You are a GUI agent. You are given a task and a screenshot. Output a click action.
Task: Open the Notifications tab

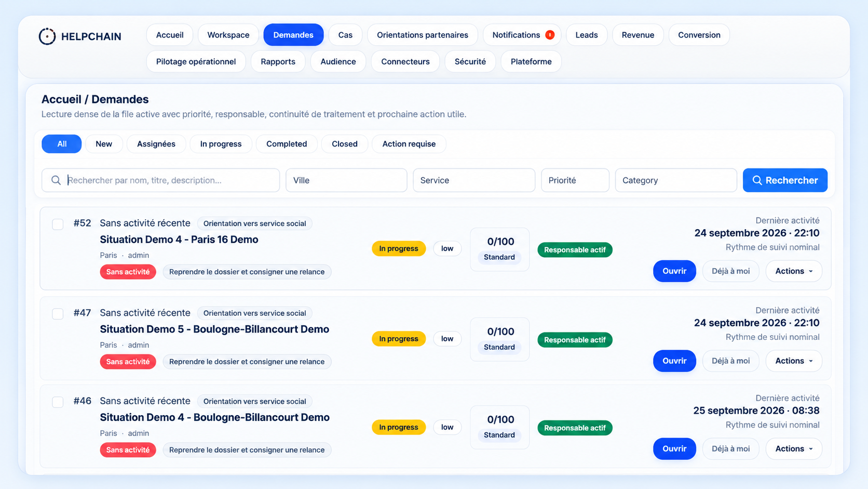point(522,35)
